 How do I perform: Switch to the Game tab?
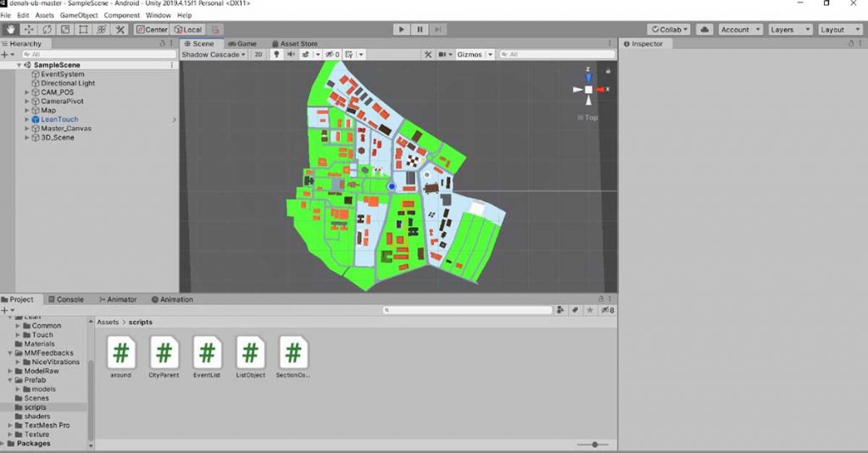pyautogui.click(x=242, y=44)
